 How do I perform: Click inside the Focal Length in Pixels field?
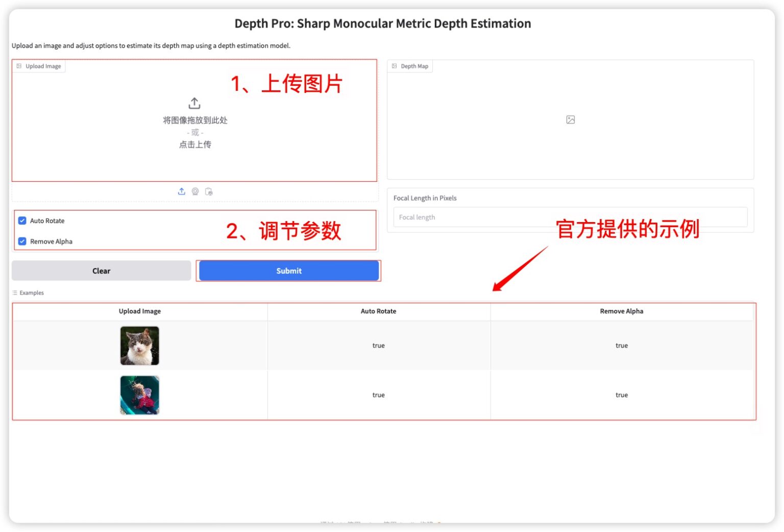click(x=570, y=217)
